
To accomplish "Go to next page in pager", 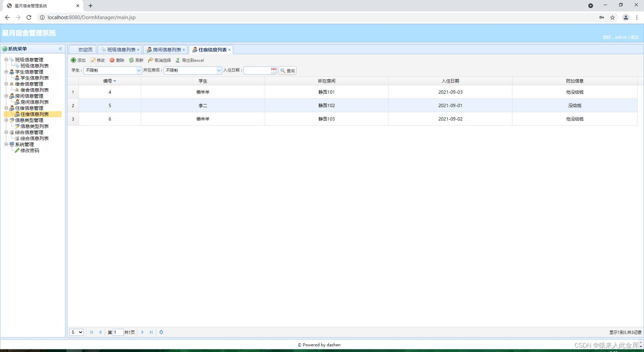I will (143, 332).
